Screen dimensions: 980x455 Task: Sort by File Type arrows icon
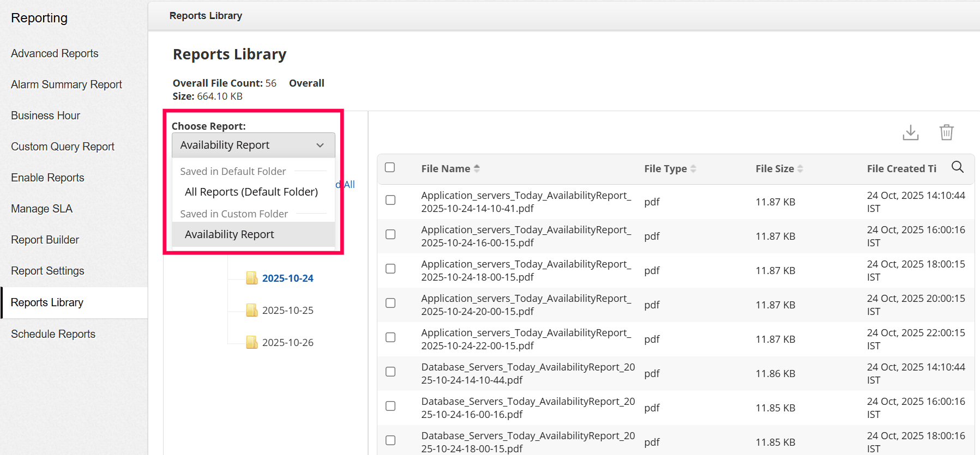click(x=693, y=169)
